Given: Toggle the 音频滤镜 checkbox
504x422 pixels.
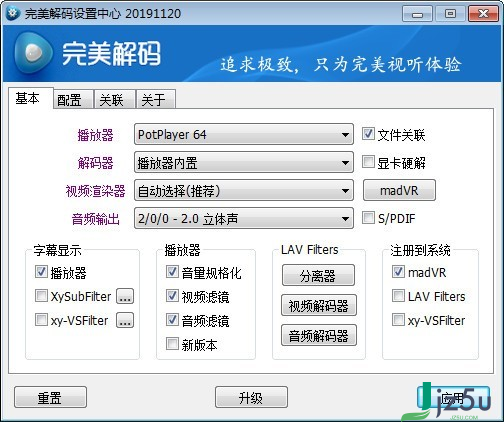Looking at the screenshot, I should (x=172, y=320).
